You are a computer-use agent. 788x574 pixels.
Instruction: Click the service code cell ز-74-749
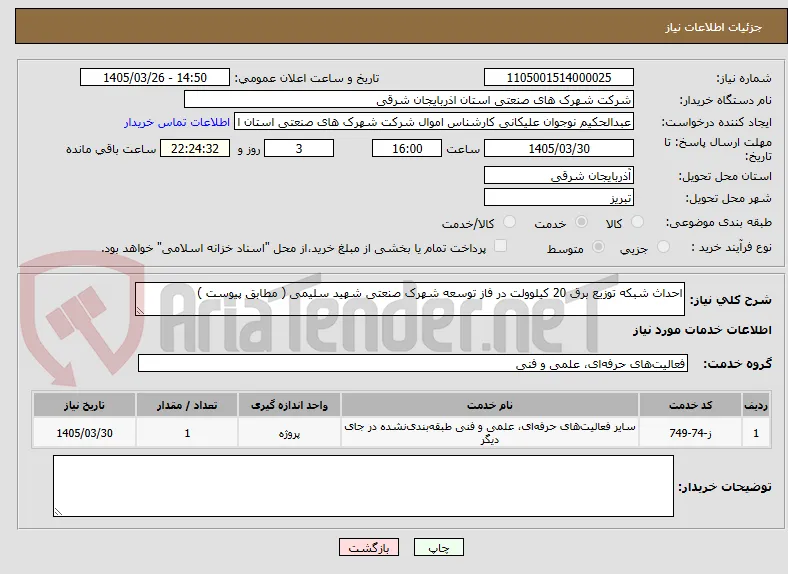pyautogui.click(x=691, y=433)
